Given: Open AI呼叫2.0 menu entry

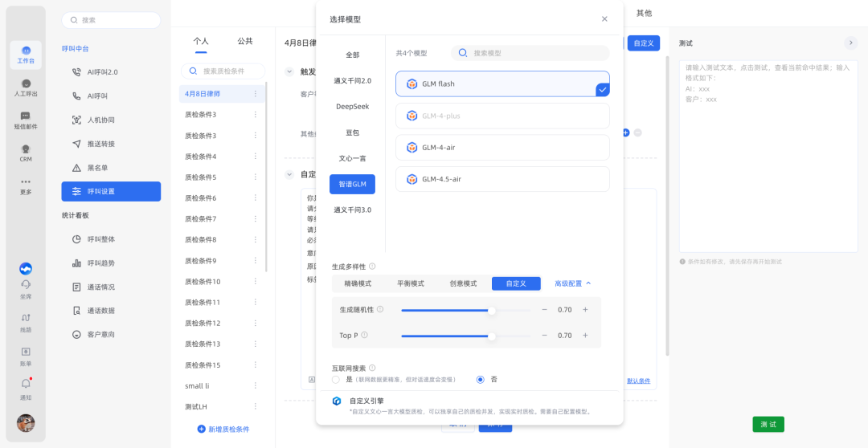Looking at the screenshot, I should (111, 72).
